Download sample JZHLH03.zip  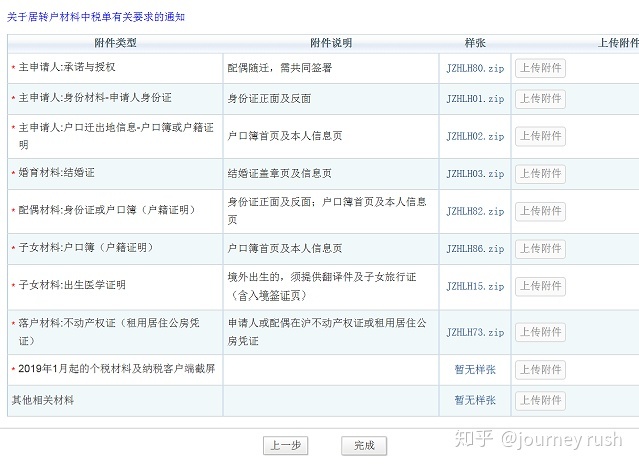click(475, 174)
